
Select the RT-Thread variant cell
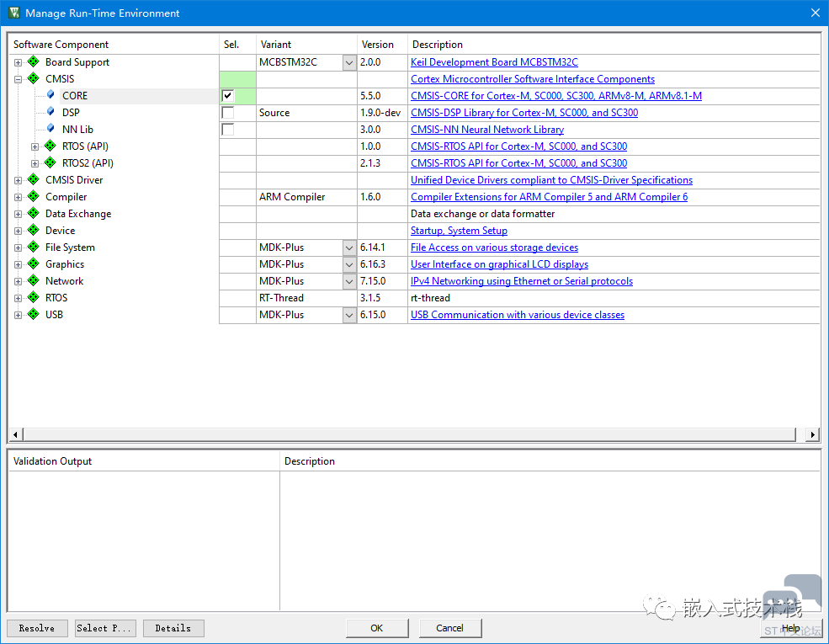[306, 298]
